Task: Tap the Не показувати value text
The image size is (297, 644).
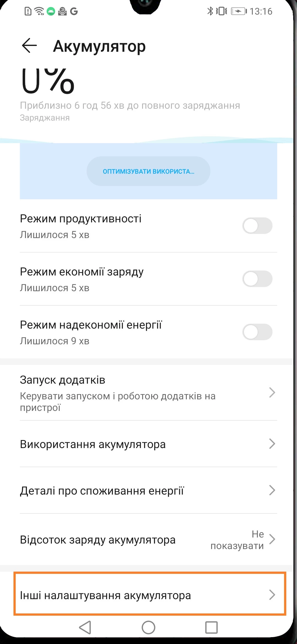Action: (x=237, y=540)
